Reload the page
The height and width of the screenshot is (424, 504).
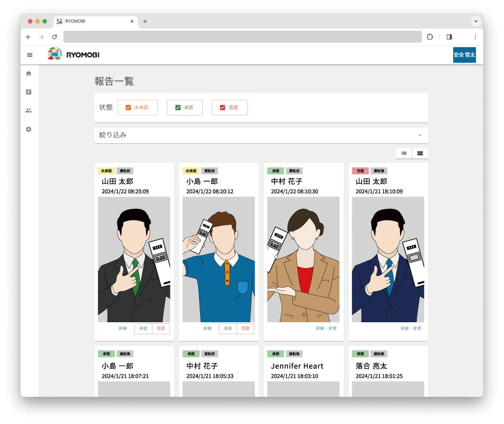pos(55,37)
